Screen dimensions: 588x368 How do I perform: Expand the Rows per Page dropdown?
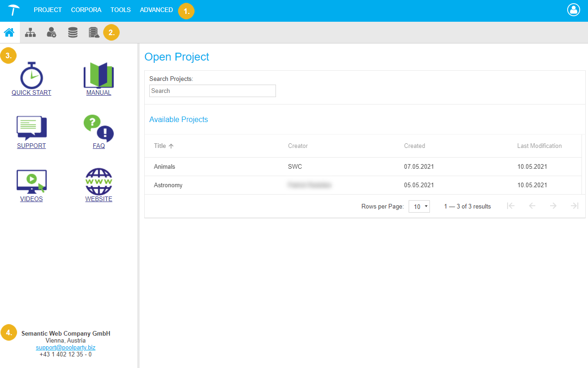[419, 207]
